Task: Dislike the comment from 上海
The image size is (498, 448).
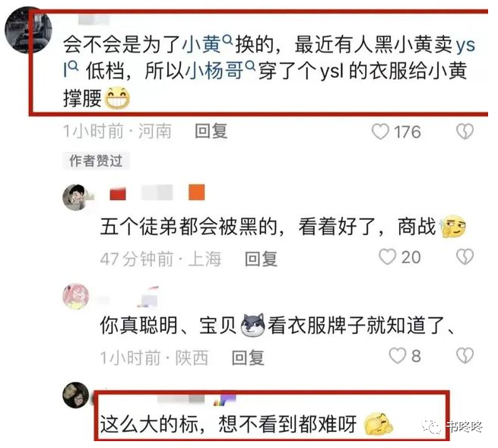Action: point(465,257)
